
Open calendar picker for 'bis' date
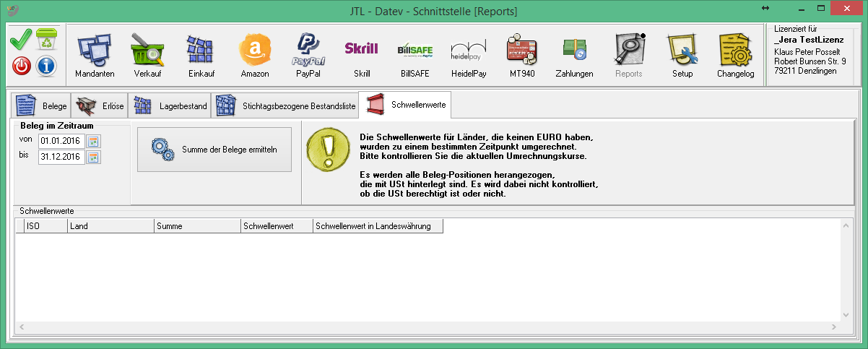94,157
